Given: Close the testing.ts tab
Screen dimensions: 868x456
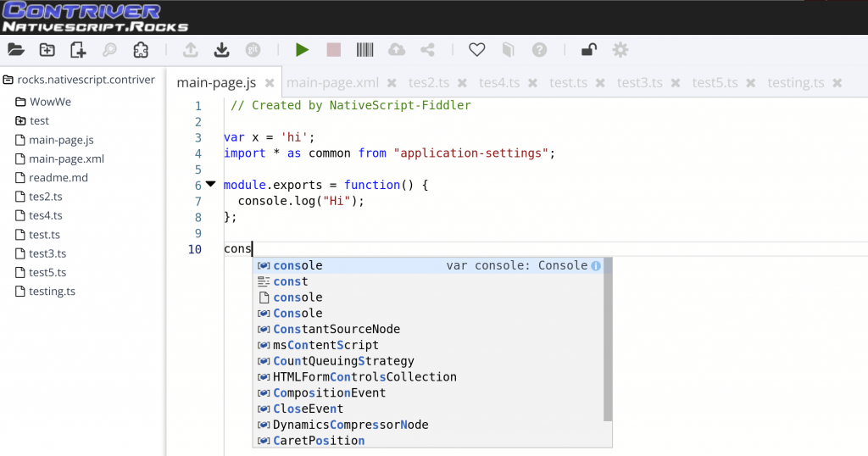Looking at the screenshot, I should point(837,83).
